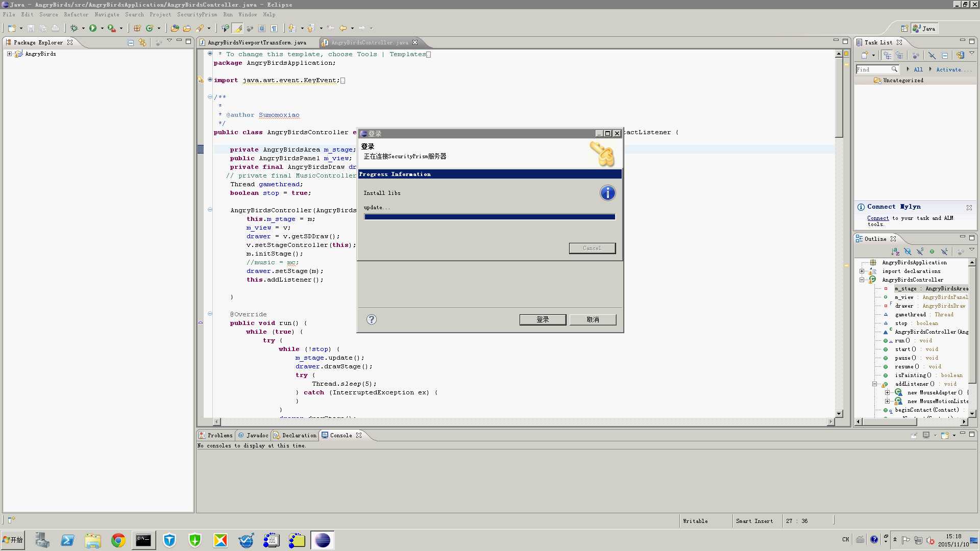Viewport: 980px width, 551px height.
Task: Click the Save disk icon in toolbar
Action: [x=31, y=29]
